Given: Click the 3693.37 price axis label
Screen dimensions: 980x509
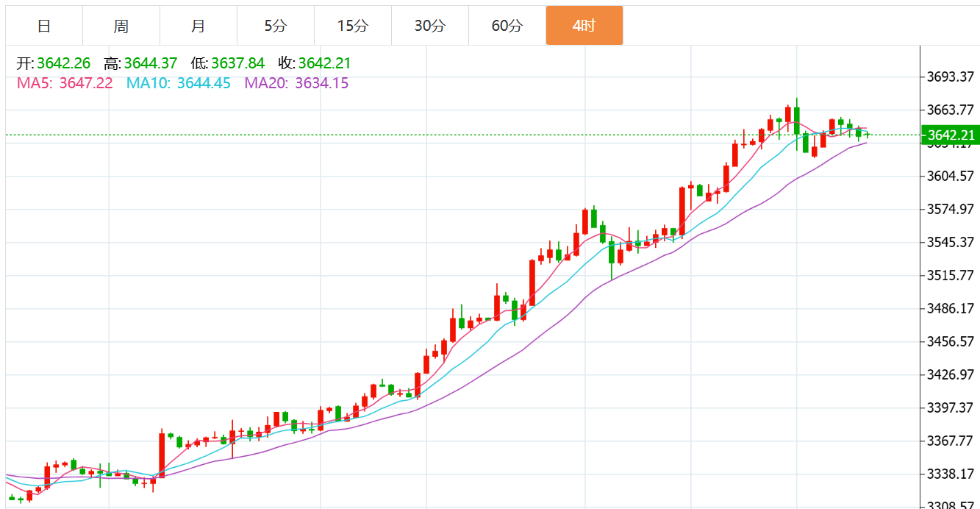Looking at the screenshot, I should click(x=950, y=77).
